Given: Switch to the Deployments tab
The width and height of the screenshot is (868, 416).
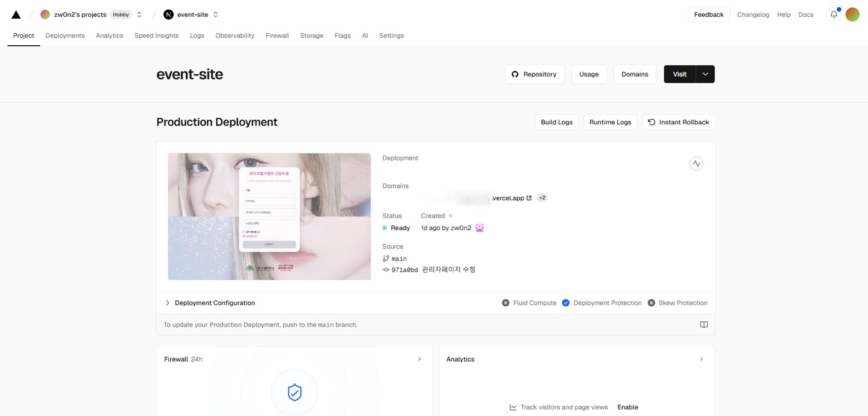Looking at the screenshot, I should click(64, 36).
